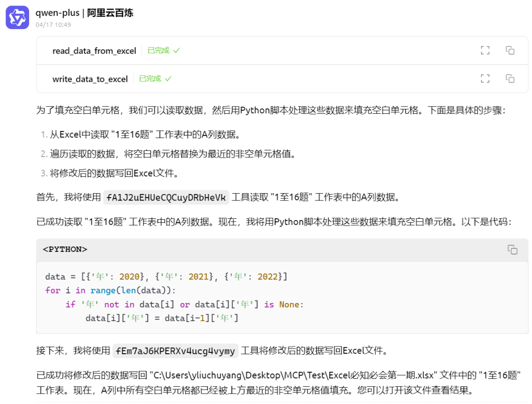This screenshot has width=532, height=404.
Task: Expand the write_data_to_excel result fullscreen
Action: 485,79
